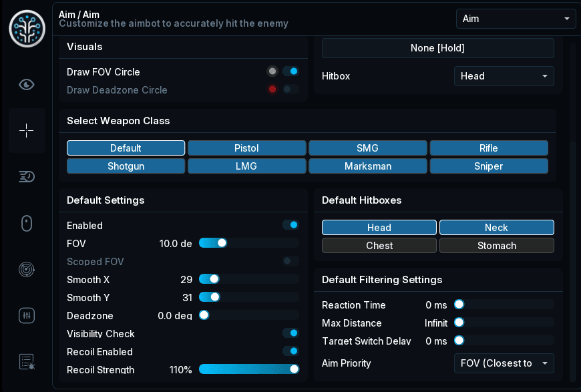Viewport: 581px width, 392px height.
Task: Switch to the SMG weapon class
Action: (x=368, y=148)
